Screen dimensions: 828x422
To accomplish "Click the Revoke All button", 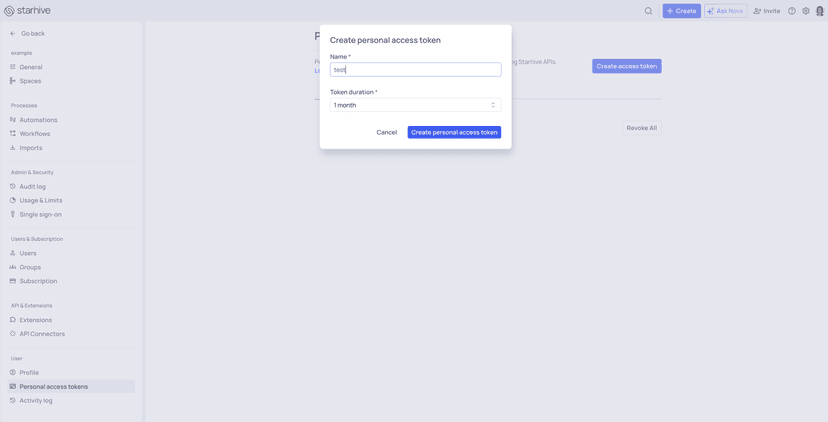I will [x=642, y=128].
